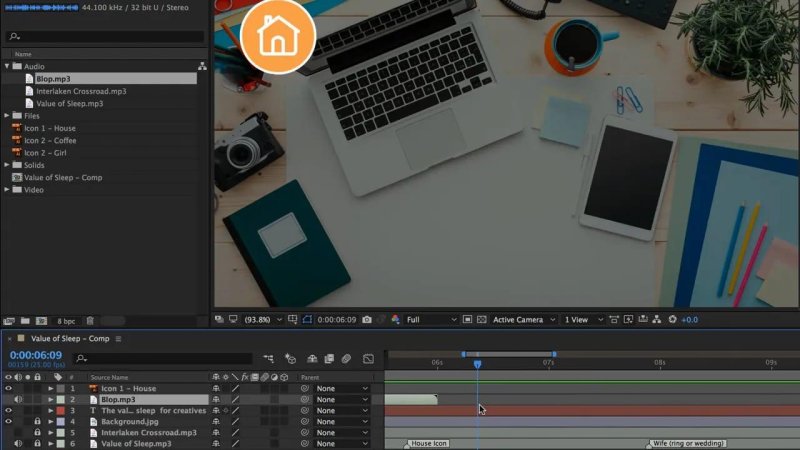Screen dimensions: 800x450
Task: Open the project flowchart view icon
Action: tap(202, 66)
